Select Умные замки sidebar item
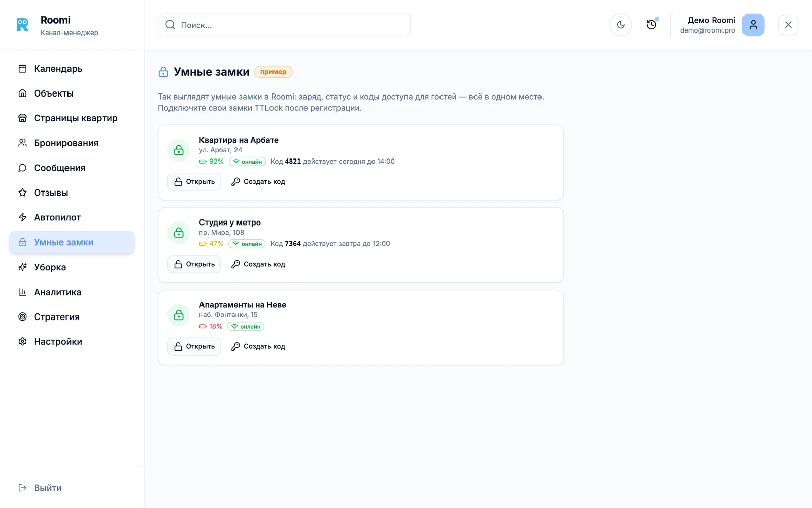The width and height of the screenshot is (812, 508). click(x=72, y=242)
